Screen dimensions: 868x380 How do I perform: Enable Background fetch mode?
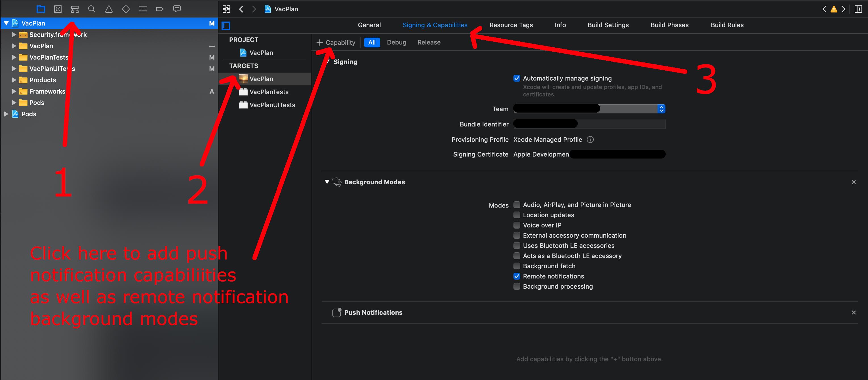coord(517,266)
